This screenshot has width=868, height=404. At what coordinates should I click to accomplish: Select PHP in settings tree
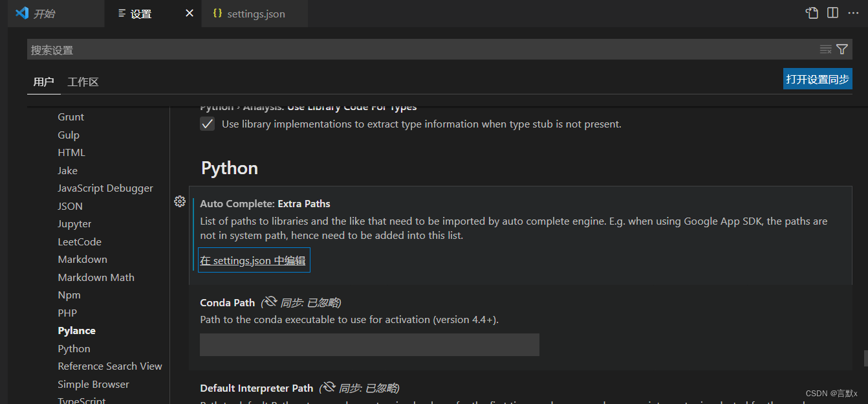[67, 313]
